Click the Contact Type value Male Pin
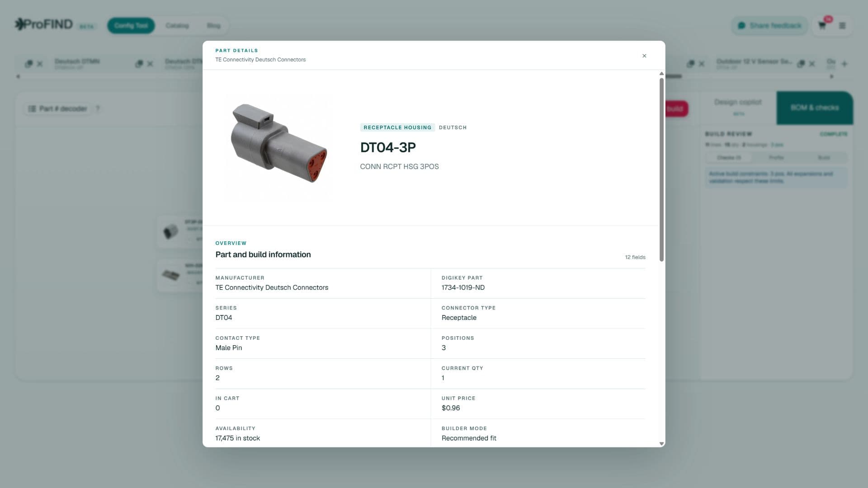 click(x=229, y=347)
